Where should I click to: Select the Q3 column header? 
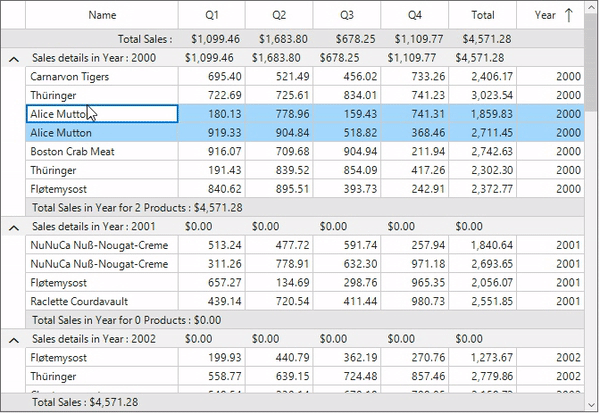346,15
